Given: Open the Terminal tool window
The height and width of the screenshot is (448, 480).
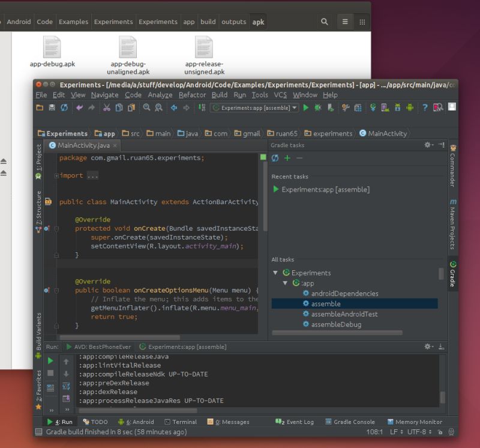Looking at the screenshot, I should (x=181, y=422).
